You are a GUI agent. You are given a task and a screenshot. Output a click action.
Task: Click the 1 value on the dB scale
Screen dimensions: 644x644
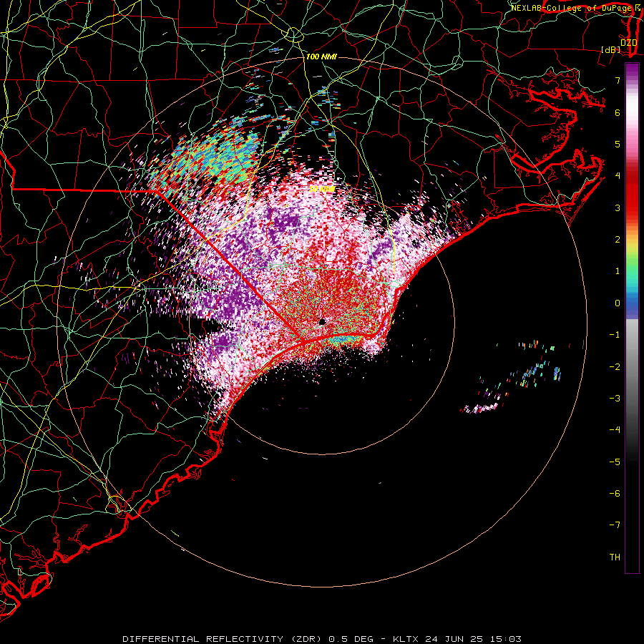click(618, 271)
